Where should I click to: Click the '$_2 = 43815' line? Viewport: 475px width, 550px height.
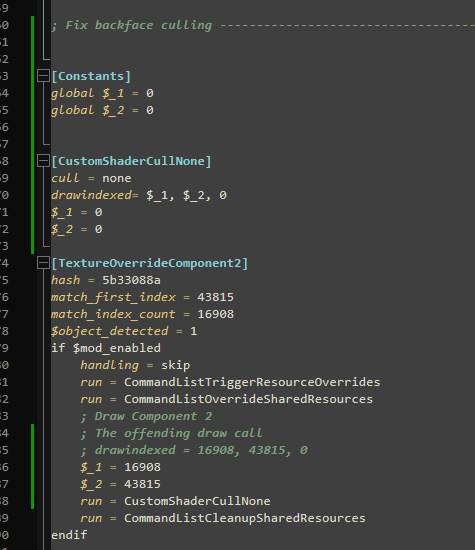tap(121, 484)
